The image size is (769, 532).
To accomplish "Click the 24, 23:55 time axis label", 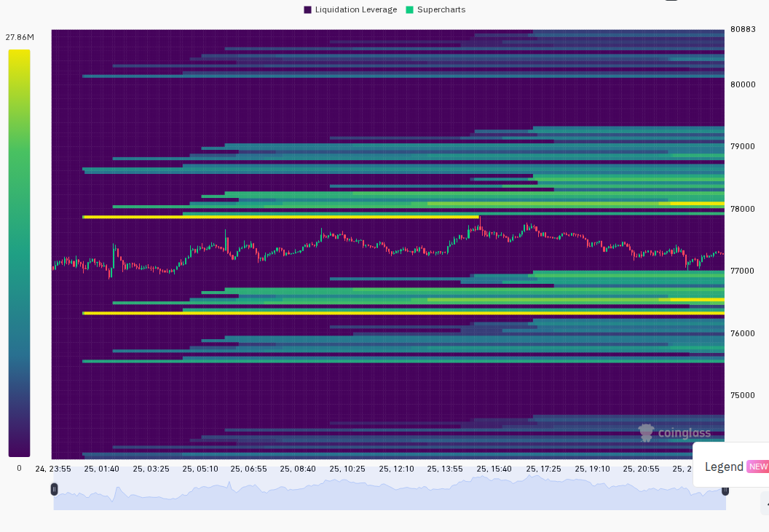I will click(x=53, y=469).
